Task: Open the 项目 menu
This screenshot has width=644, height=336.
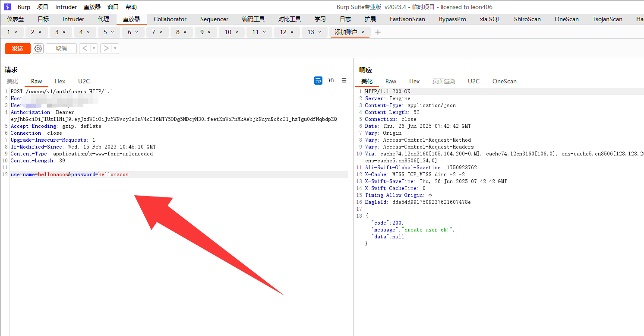Action: click(43, 7)
